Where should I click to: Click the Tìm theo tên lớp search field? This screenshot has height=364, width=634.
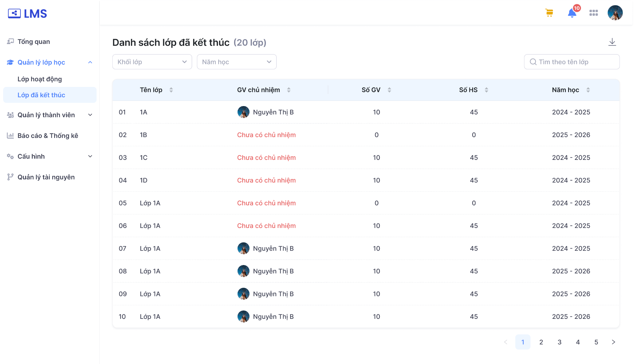point(571,62)
